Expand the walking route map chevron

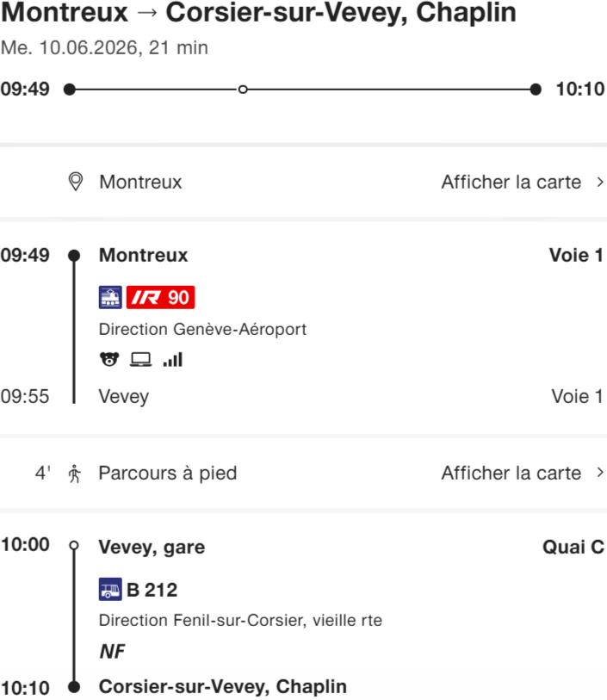(600, 473)
